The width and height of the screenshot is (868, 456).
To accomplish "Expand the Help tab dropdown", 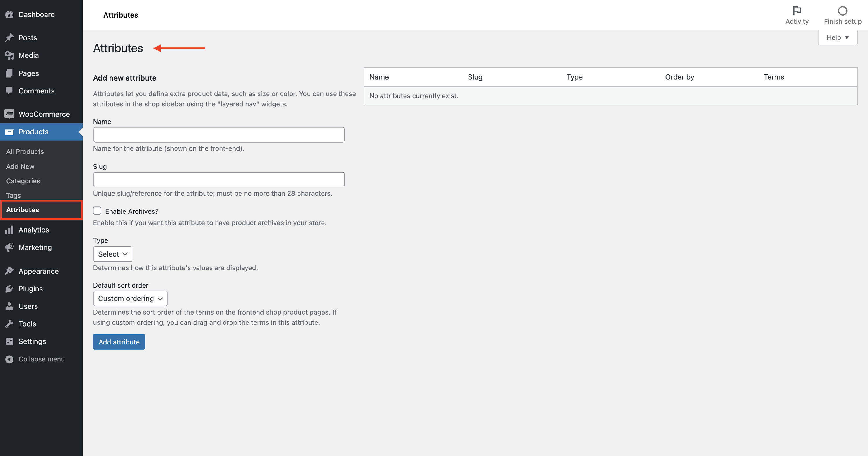I will pos(837,37).
